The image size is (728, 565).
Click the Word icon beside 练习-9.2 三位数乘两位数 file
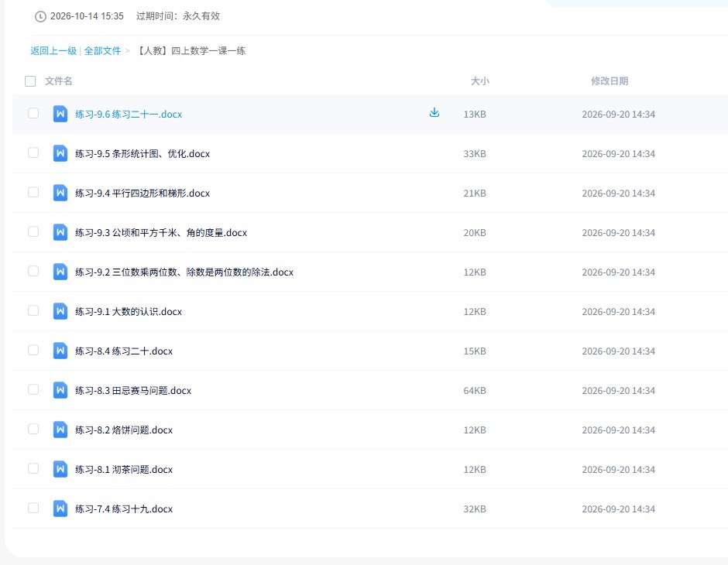[60, 272]
